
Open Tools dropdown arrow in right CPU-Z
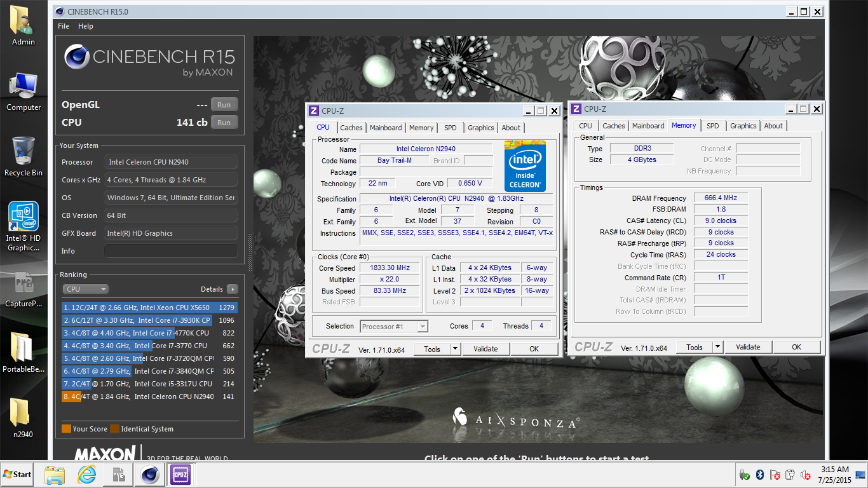[x=717, y=347]
